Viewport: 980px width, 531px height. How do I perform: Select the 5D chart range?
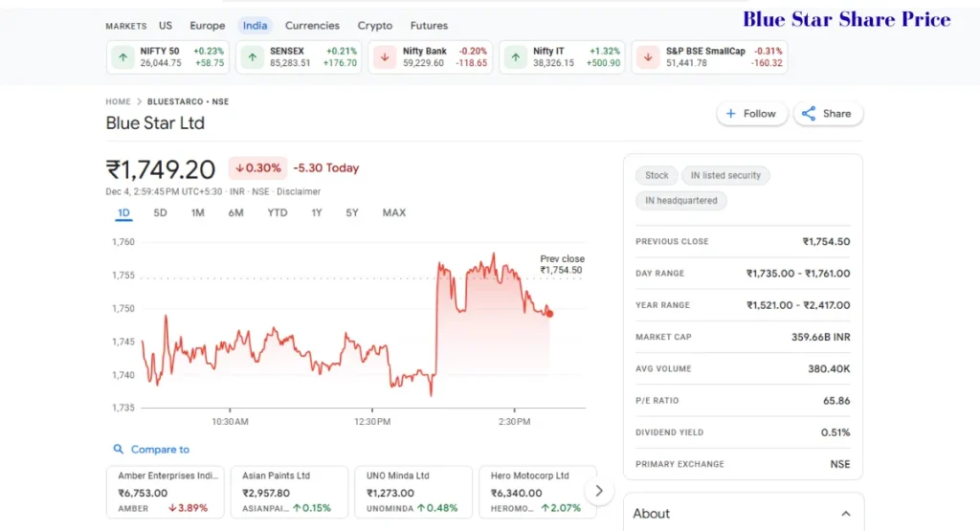coord(160,213)
